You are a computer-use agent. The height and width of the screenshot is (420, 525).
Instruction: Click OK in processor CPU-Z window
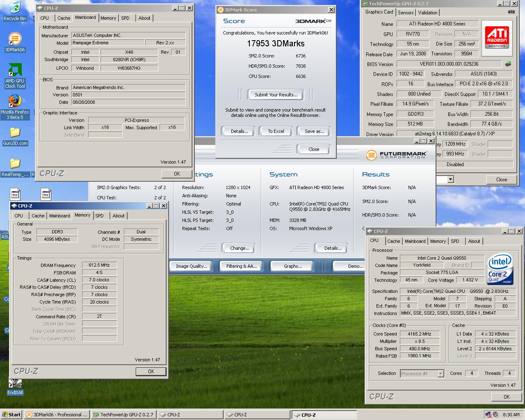point(507,397)
